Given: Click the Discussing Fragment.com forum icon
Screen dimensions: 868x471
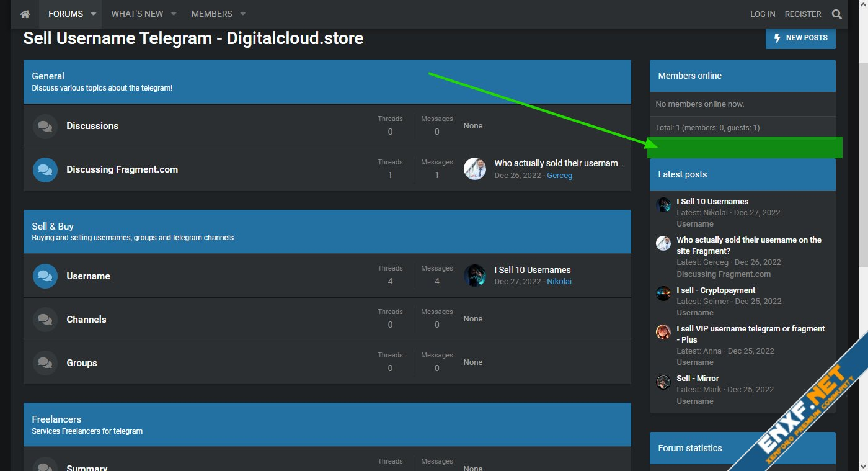Looking at the screenshot, I should [45, 169].
